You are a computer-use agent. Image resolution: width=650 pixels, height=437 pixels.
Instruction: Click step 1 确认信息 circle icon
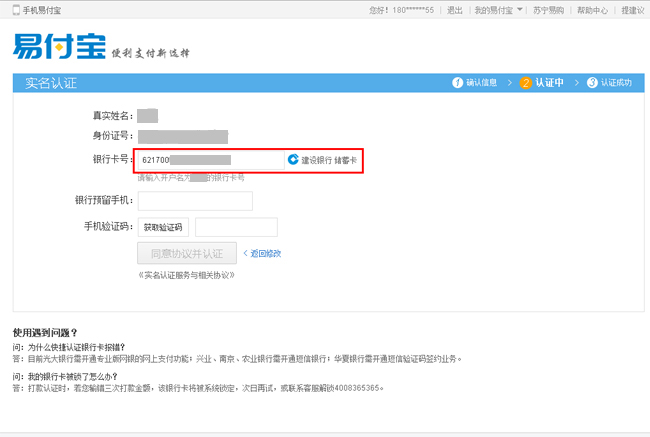tap(457, 83)
